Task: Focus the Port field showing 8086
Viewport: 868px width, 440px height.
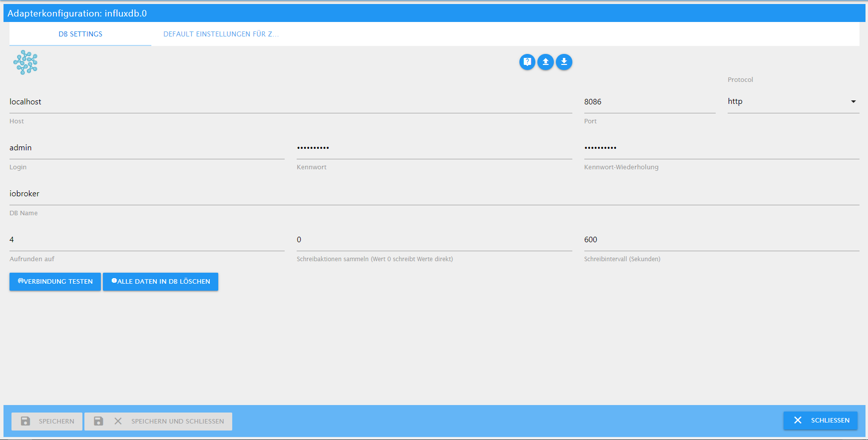Action: click(x=650, y=102)
